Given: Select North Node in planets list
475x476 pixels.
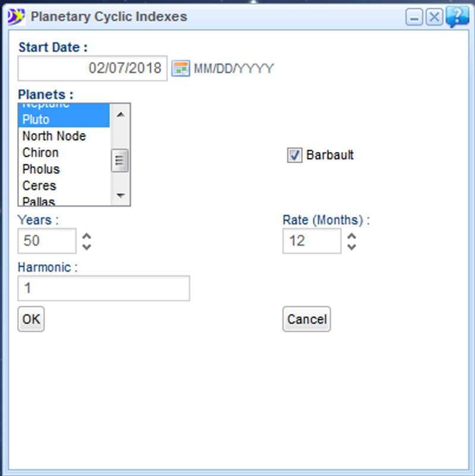Looking at the screenshot, I should (64, 136).
